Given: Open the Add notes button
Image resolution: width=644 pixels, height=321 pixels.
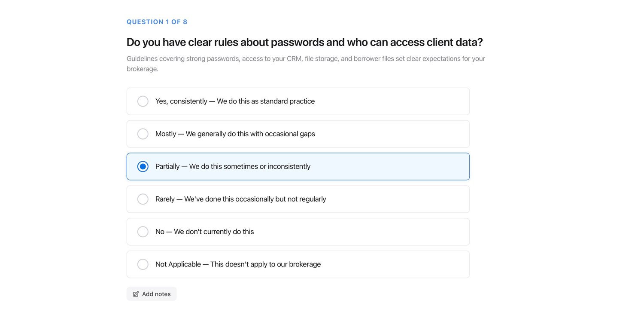Looking at the screenshot, I should pyautogui.click(x=152, y=294).
